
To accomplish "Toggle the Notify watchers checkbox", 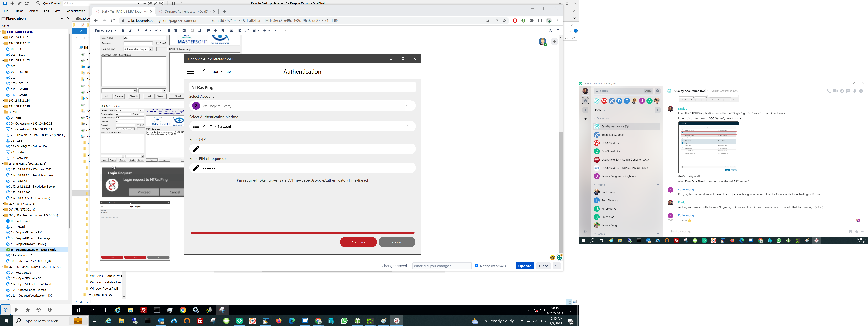I will (476, 266).
